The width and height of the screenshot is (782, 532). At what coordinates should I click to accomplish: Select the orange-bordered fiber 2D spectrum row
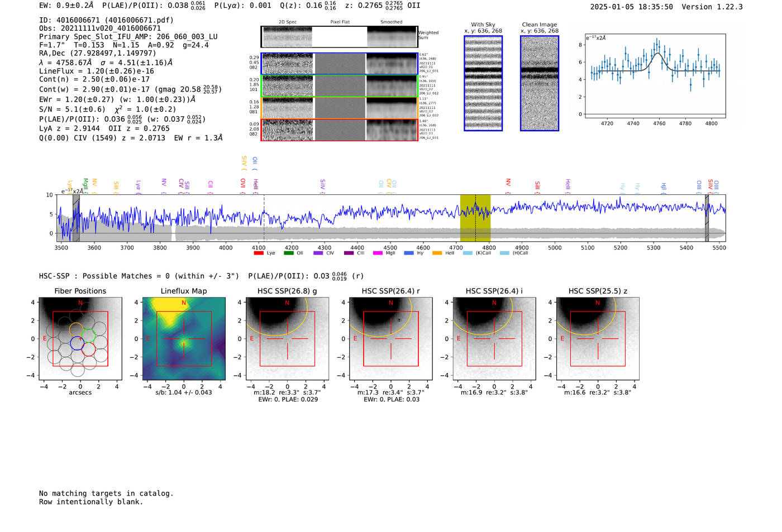click(x=339, y=108)
